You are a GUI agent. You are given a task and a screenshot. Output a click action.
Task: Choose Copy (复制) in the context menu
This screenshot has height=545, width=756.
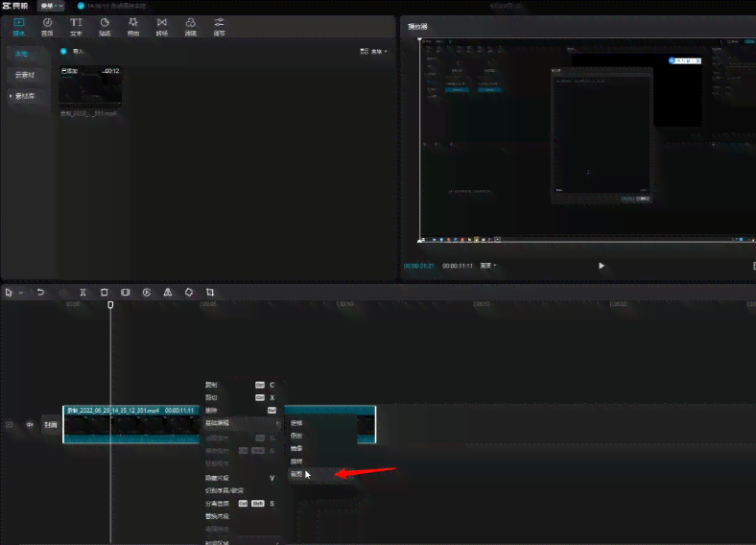[x=240, y=385]
